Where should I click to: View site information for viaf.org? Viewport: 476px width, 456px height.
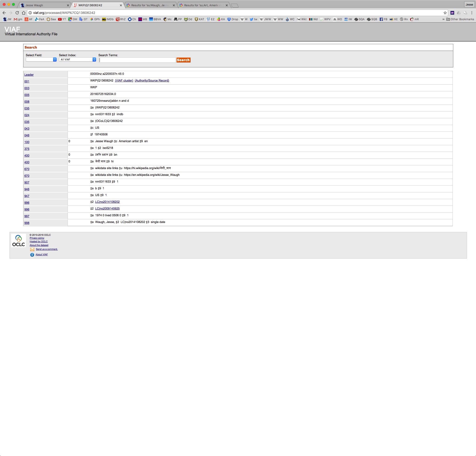30,13
